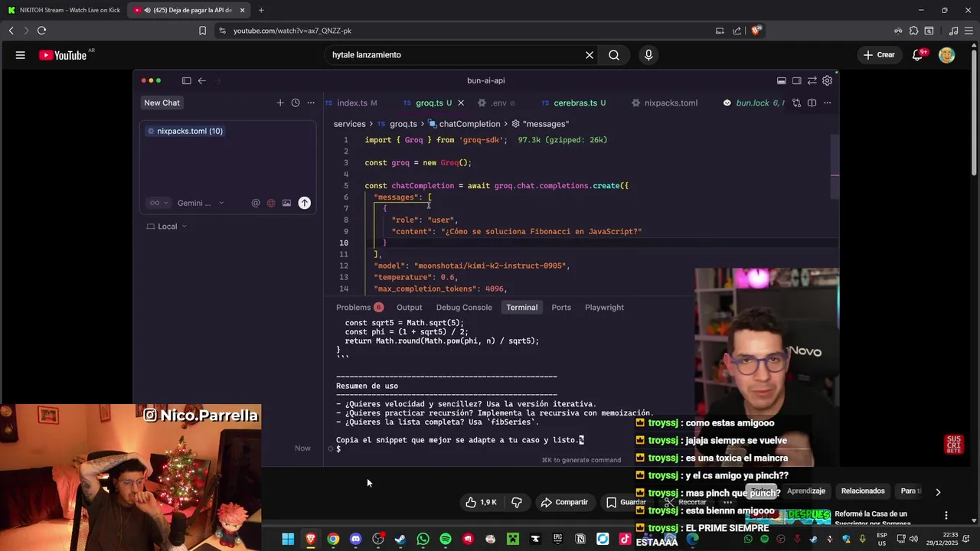Switch to index.ts editor tab
This screenshot has width=980, height=551.
coord(351,103)
